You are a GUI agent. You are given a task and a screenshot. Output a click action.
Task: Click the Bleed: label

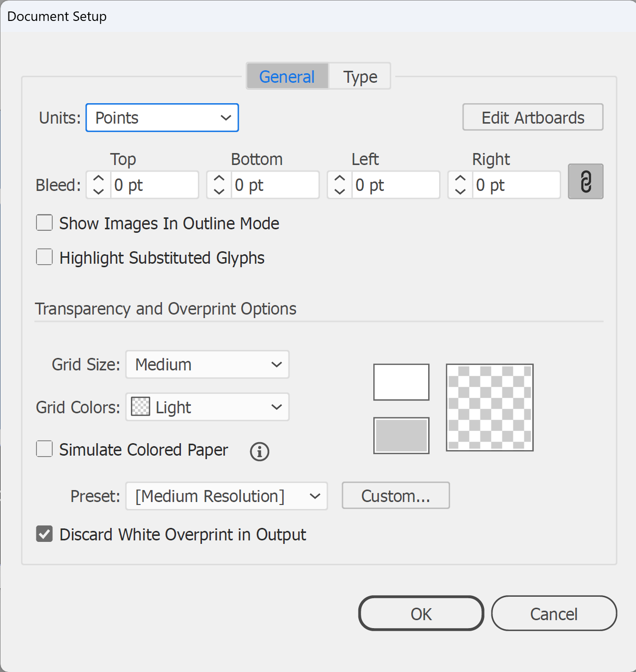pyautogui.click(x=58, y=185)
